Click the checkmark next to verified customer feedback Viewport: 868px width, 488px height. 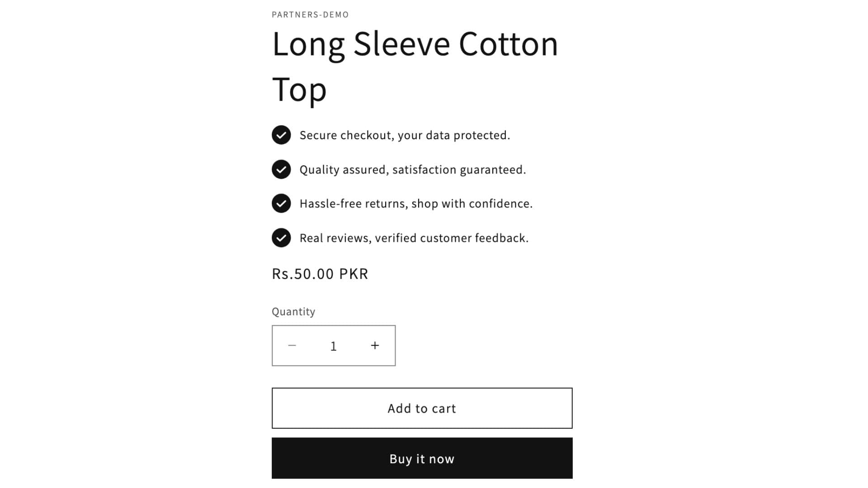point(281,238)
